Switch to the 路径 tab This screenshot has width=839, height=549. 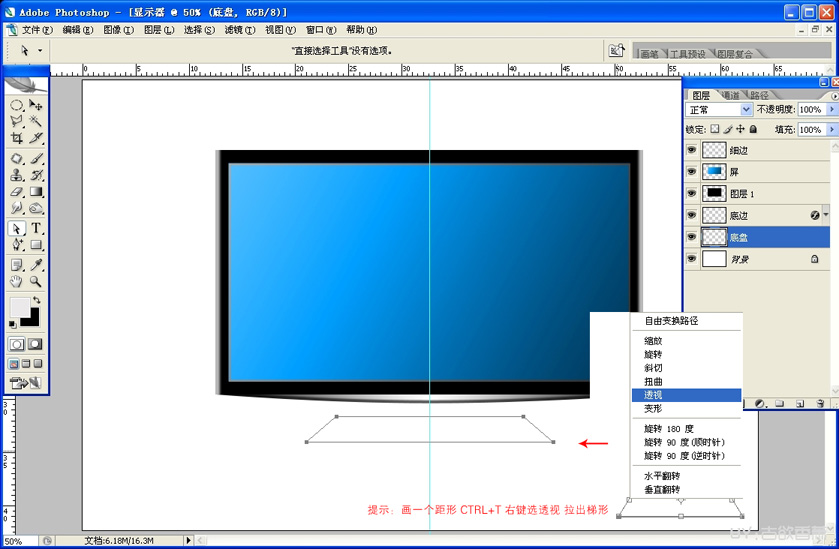[759, 95]
